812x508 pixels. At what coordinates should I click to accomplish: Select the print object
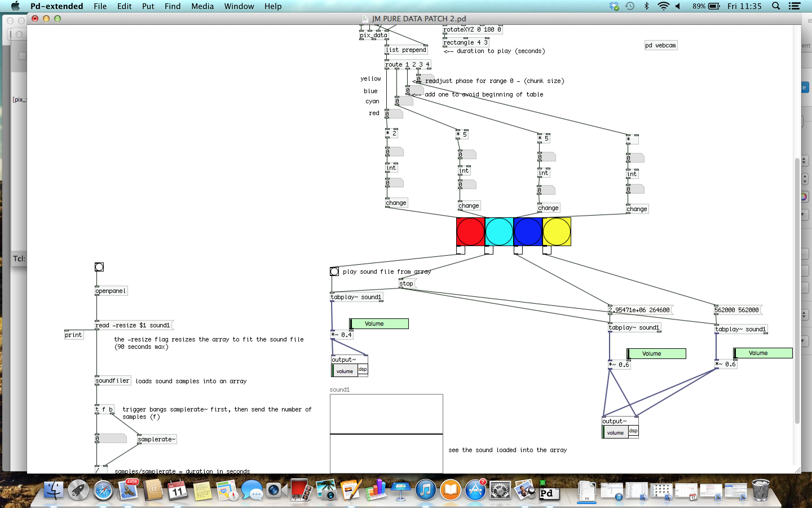point(74,335)
